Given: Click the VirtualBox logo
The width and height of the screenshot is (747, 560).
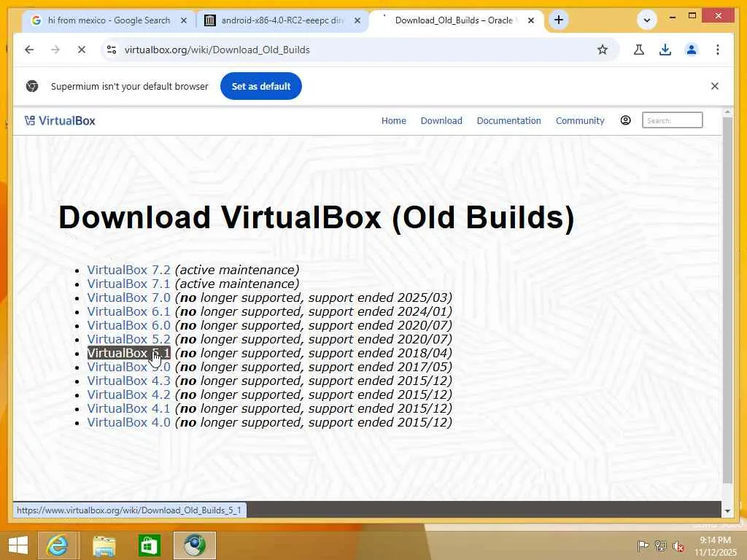Looking at the screenshot, I should point(60,121).
